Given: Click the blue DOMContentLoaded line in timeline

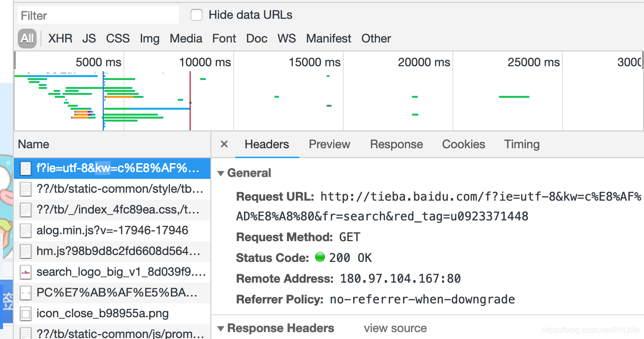Looking at the screenshot, I should click(x=103, y=101).
